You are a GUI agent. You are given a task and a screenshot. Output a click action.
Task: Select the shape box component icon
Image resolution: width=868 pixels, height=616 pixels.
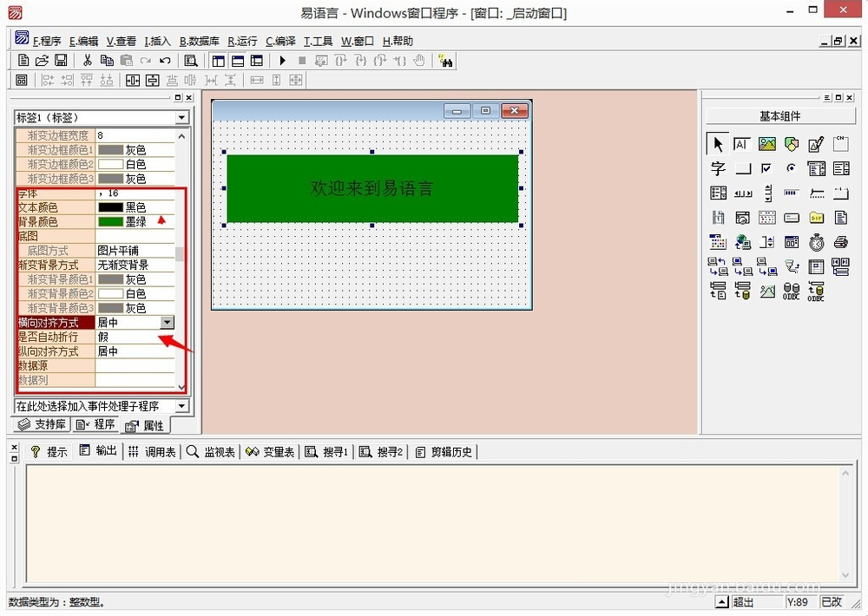pyautogui.click(x=792, y=144)
